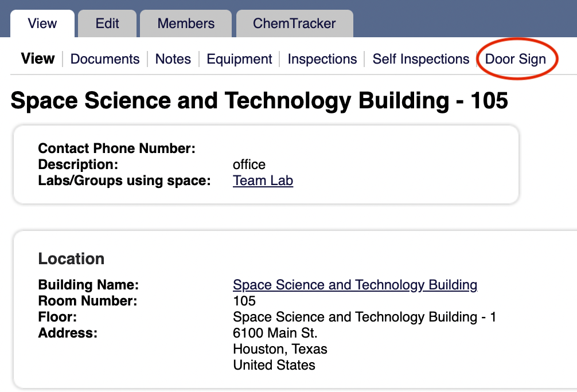
Task: Click the Contact Phone Number label
Action: pos(116,148)
